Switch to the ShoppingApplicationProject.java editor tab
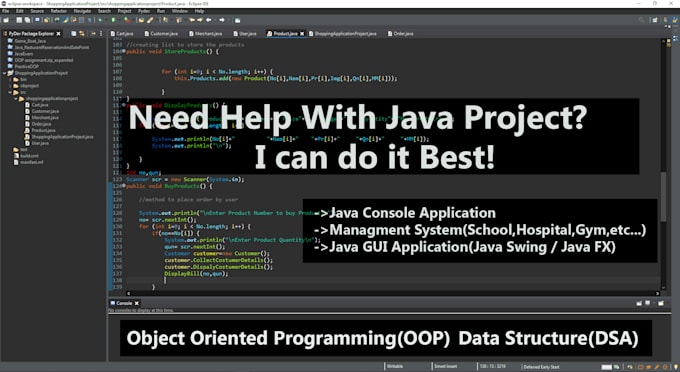Image resolution: width=680 pixels, height=372 pixels. (343, 33)
